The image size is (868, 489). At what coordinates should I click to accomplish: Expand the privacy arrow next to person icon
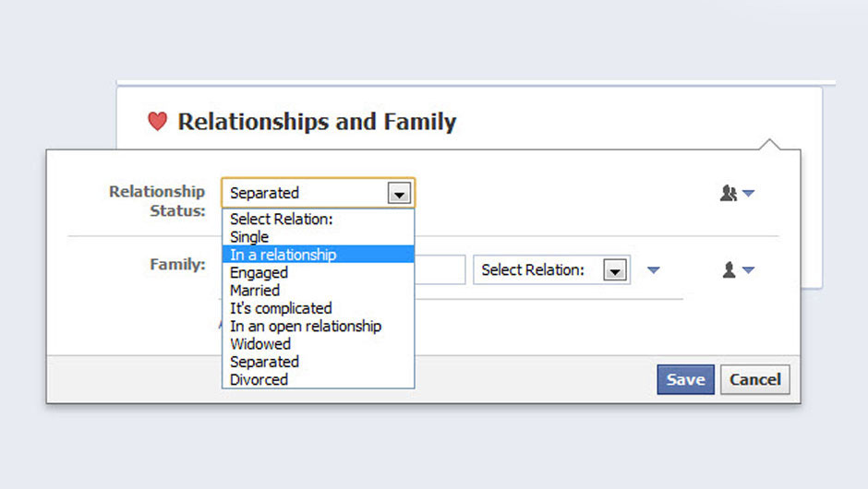pos(749,270)
